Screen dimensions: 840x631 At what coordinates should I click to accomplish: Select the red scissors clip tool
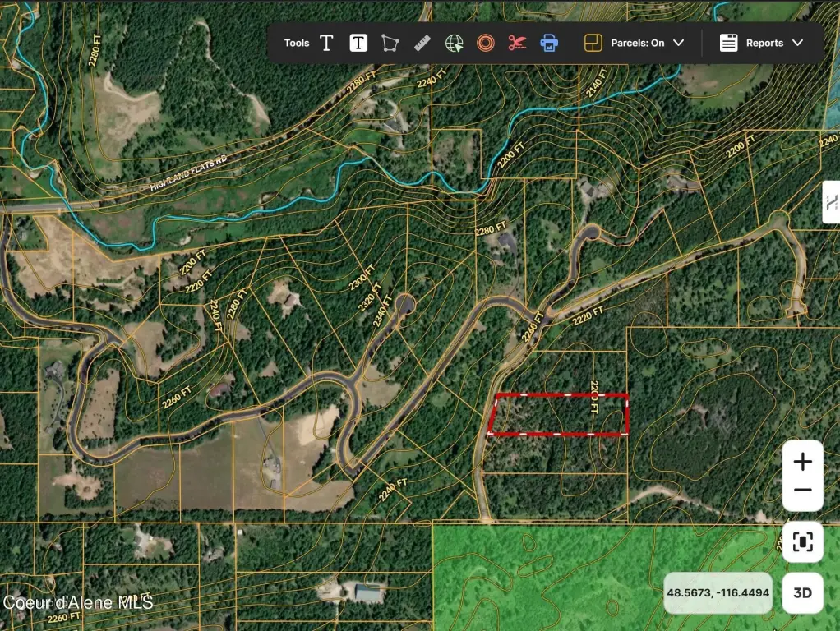coord(518,43)
